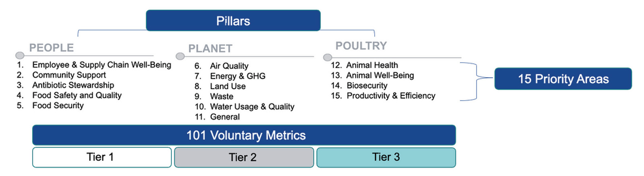This screenshot has width=644, height=176.
Task: Select Employee & Supply Chain Well-Being item
Action: 102,65
